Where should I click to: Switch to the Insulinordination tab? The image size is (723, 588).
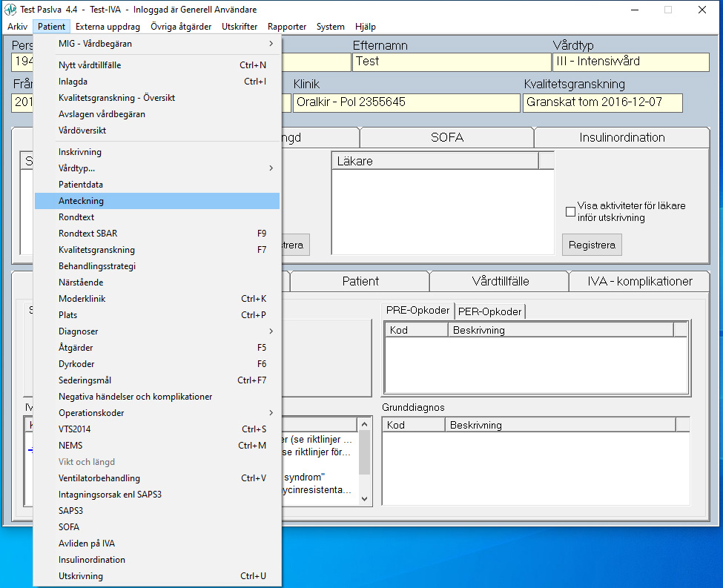coord(621,137)
